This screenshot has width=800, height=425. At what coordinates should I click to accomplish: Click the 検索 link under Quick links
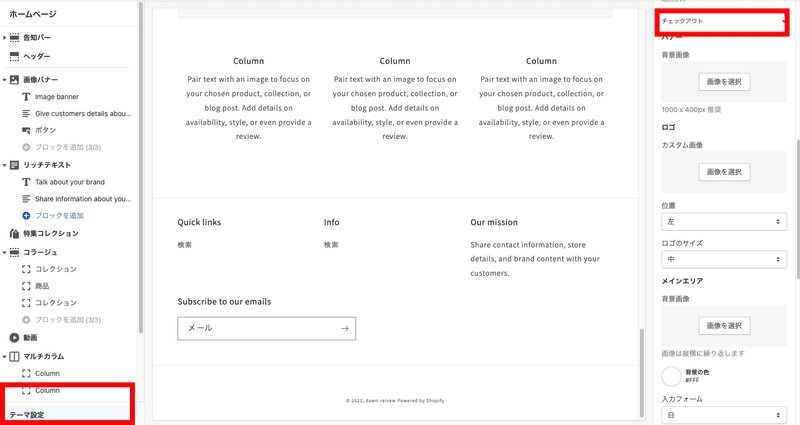(x=185, y=245)
